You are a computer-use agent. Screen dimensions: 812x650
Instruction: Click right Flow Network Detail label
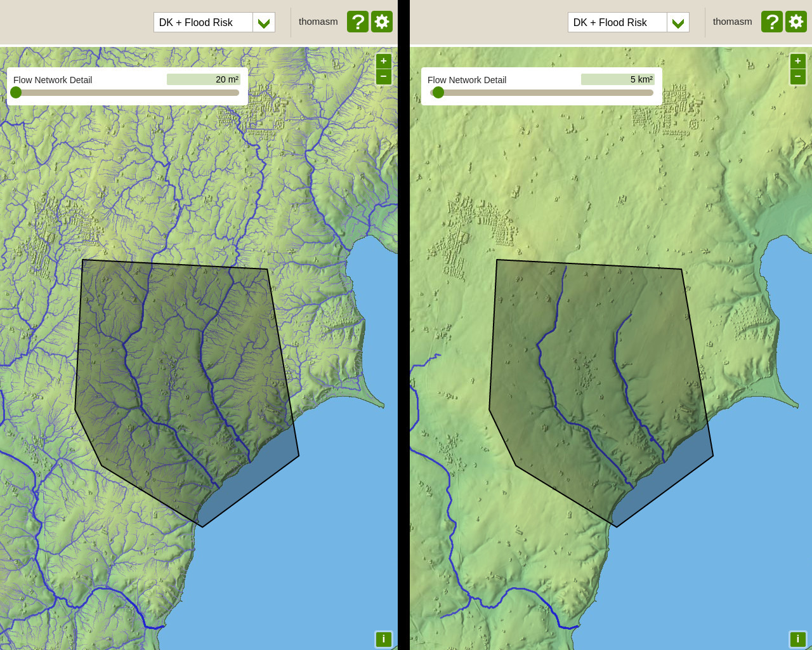467,80
